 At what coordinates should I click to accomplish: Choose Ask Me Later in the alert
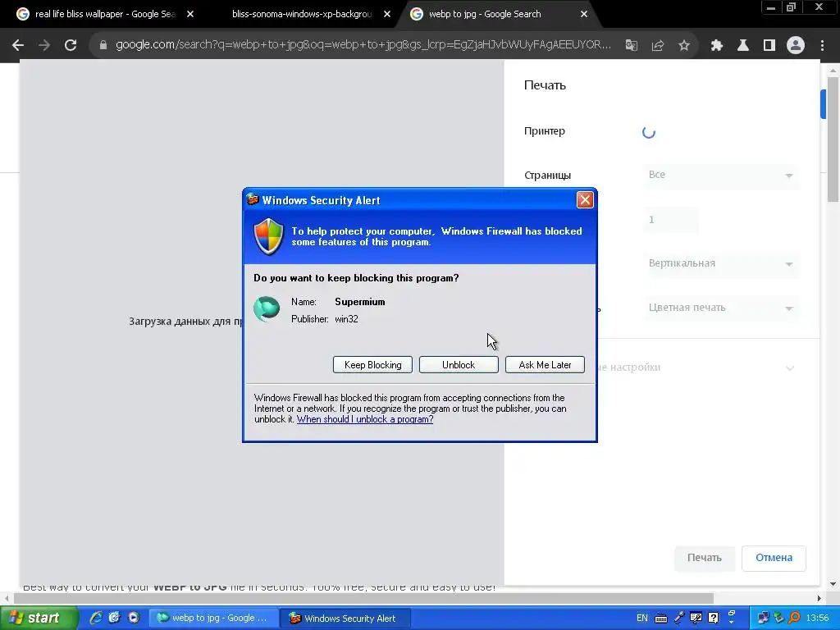(x=545, y=365)
